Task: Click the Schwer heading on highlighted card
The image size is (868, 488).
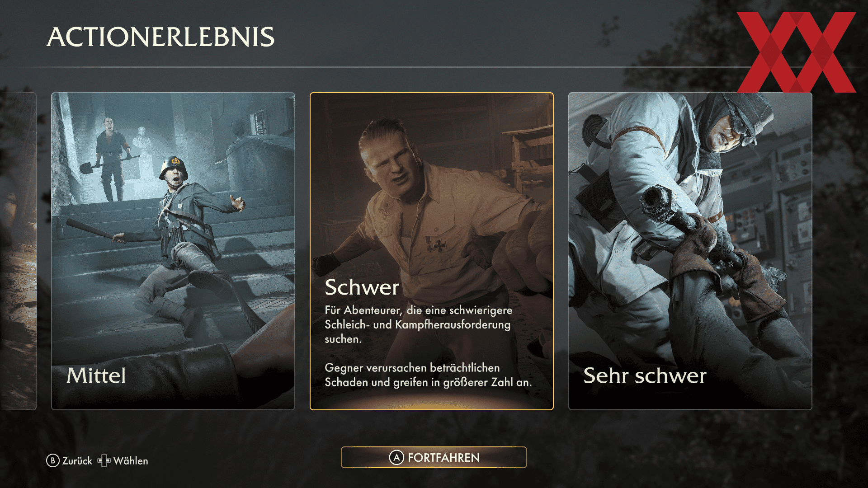Action: [362, 287]
